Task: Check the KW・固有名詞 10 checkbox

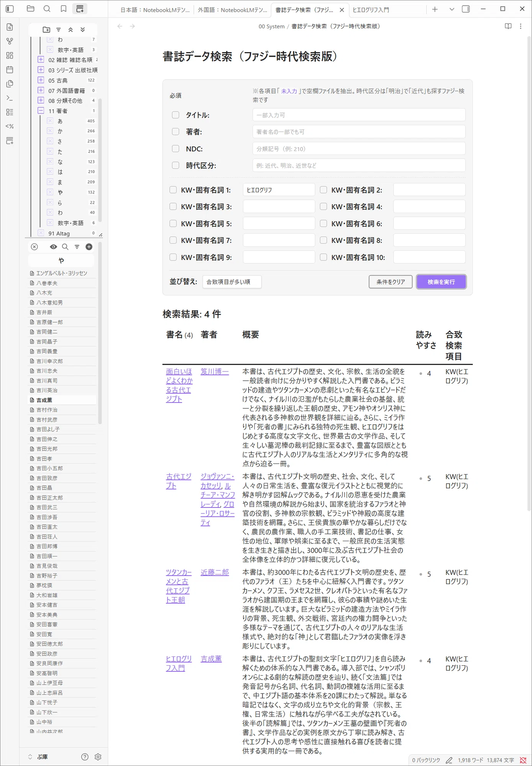Action: pyautogui.click(x=324, y=257)
